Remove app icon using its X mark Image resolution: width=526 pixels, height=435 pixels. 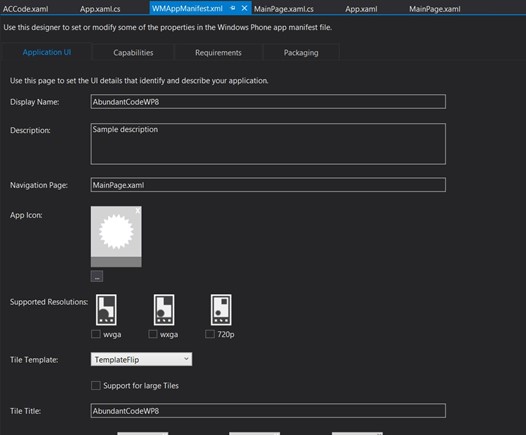pos(138,210)
